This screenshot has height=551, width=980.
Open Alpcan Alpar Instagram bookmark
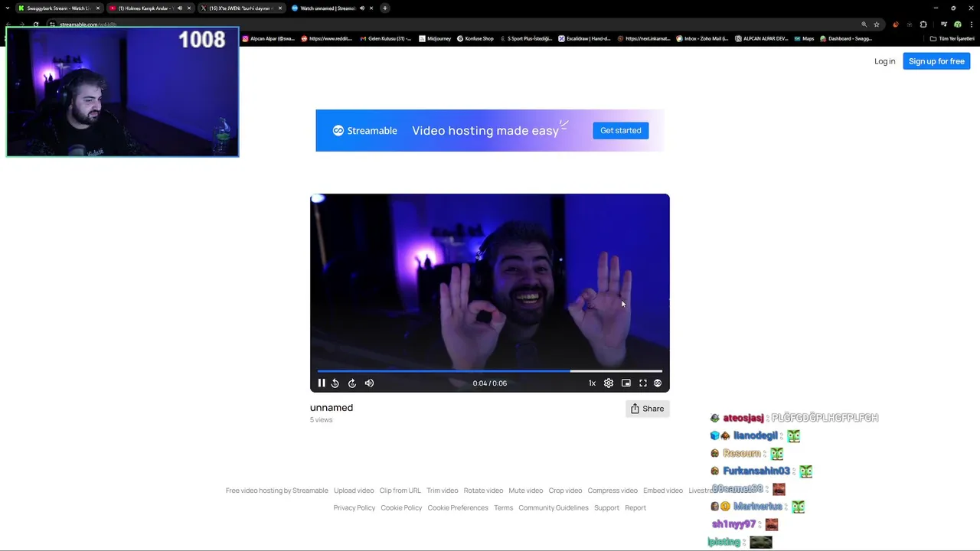(x=269, y=38)
